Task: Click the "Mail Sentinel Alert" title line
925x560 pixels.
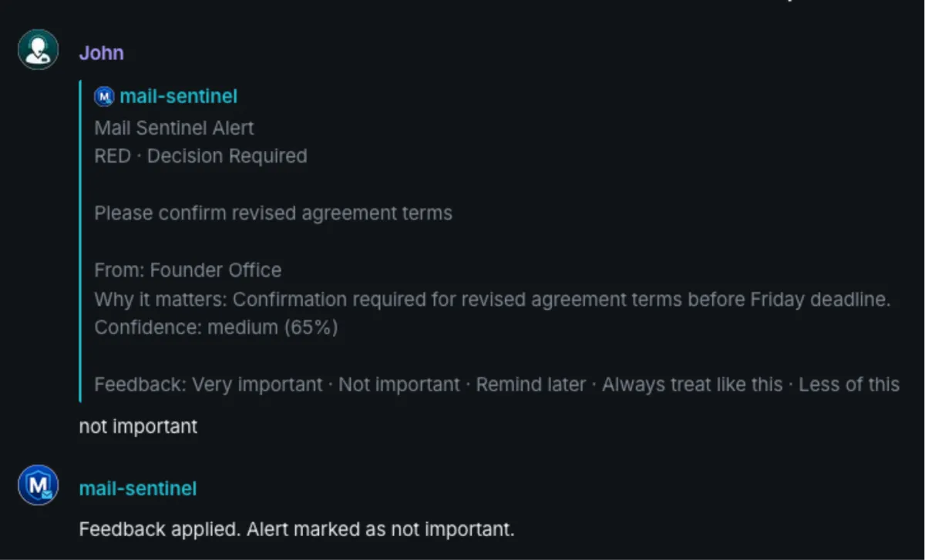Action: [174, 128]
